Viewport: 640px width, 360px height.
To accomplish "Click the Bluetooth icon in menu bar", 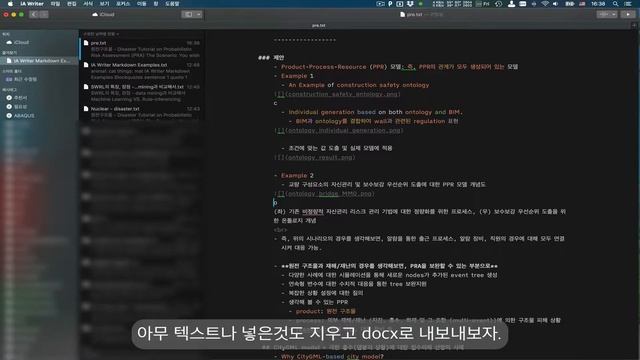I will (x=534, y=4).
